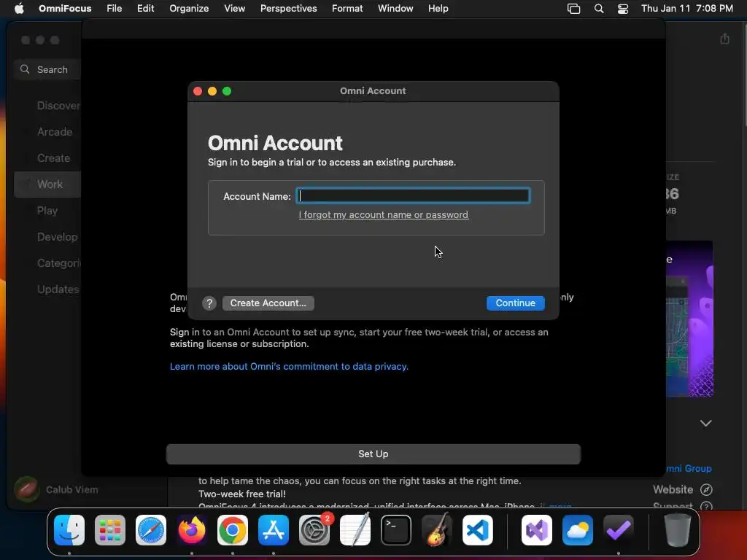Open the Edit menu
747x560 pixels.
tap(145, 9)
